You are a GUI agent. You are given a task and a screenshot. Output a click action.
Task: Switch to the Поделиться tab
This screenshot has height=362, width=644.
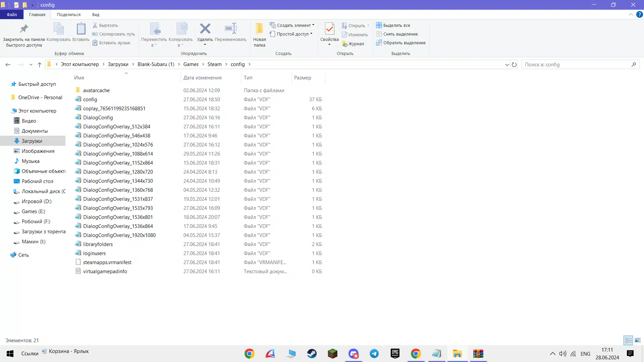click(69, 14)
